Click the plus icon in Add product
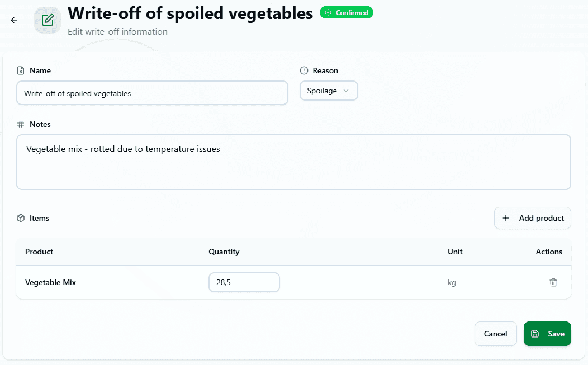This screenshot has width=588, height=365. tap(506, 218)
